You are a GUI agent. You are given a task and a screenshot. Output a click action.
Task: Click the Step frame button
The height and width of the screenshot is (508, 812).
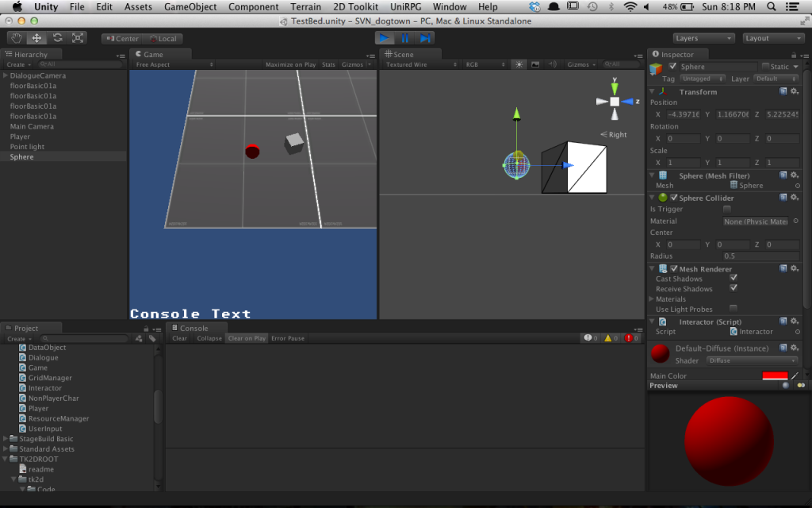tap(425, 38)
